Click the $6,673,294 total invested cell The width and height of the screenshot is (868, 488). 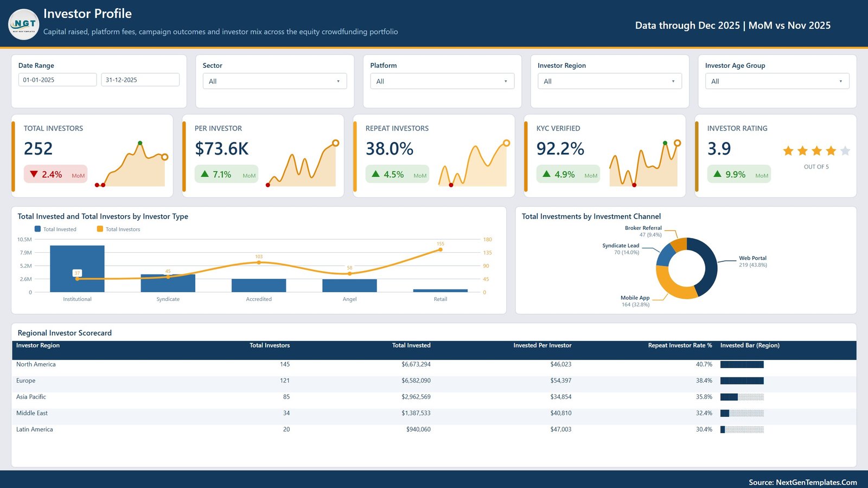pyautogui.click(x=416, y=364)
